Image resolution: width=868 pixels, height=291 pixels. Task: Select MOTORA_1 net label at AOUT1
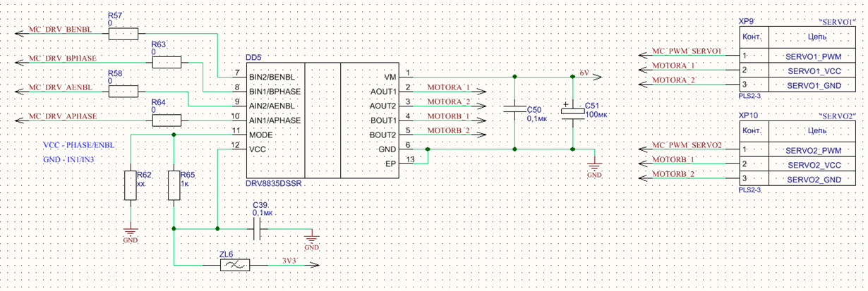[x=448, y=87]
